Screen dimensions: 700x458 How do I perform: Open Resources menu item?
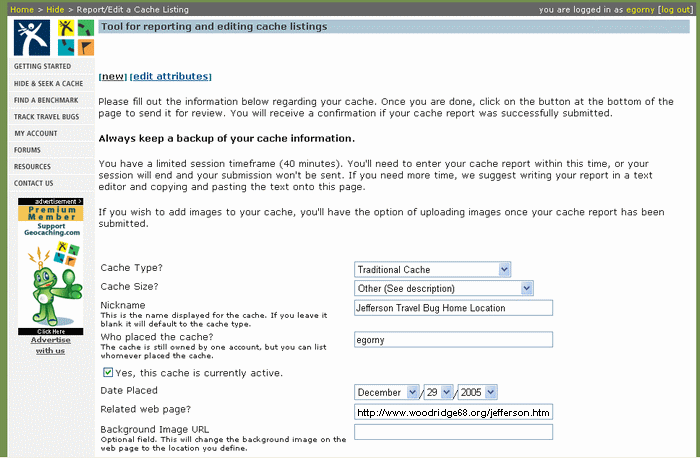click(32, 167)
